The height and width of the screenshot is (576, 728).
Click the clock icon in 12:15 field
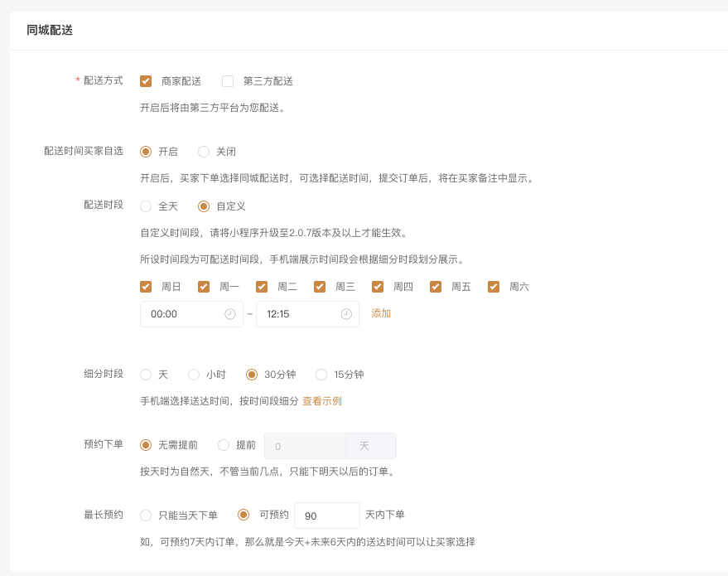tap(346, 314)
